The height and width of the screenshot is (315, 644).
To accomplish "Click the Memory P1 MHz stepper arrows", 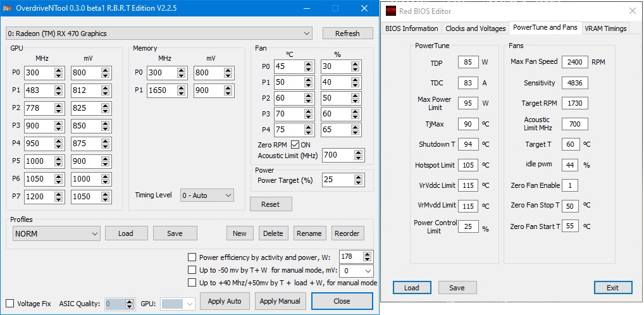I will (x=182, y=90).
